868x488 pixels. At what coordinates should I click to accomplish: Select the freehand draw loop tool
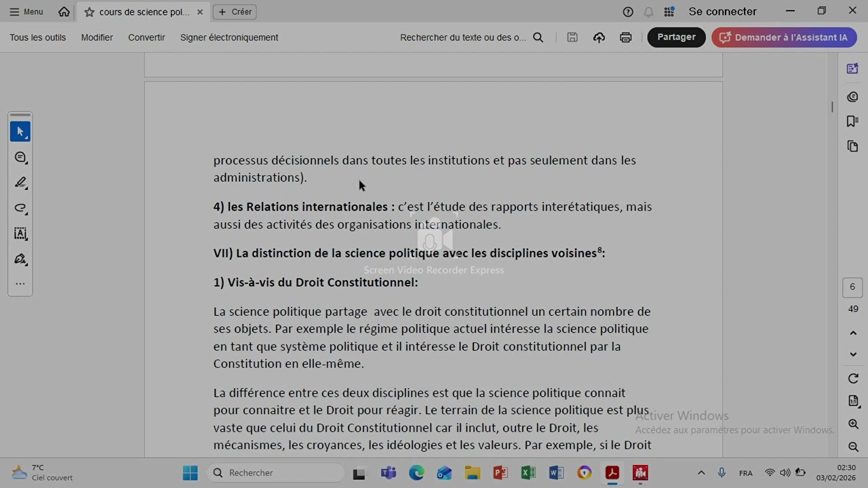coord(20,208)
